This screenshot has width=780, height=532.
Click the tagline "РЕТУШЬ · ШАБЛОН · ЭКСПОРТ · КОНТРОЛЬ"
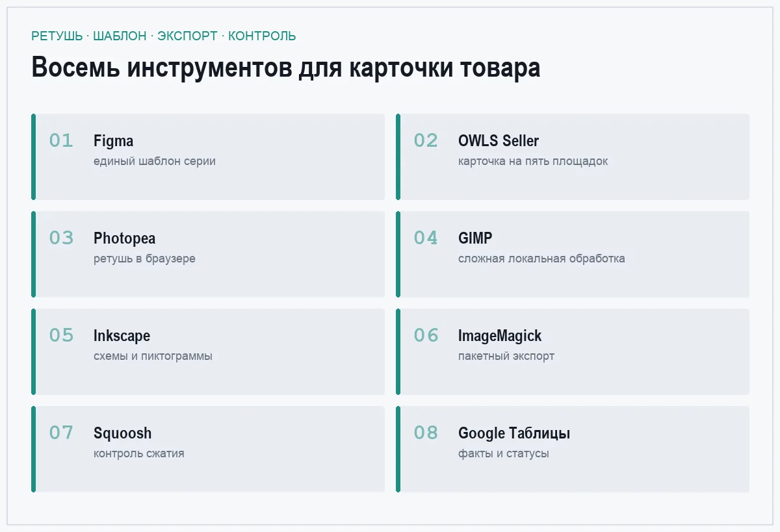point(164,36)
